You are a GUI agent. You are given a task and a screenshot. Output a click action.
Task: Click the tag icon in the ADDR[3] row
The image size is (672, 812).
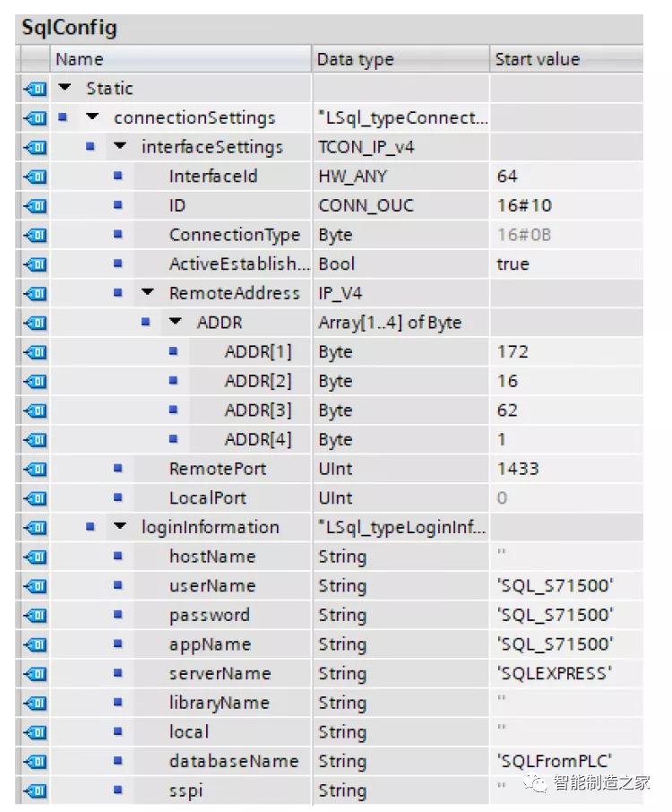(x=35, y=410)
